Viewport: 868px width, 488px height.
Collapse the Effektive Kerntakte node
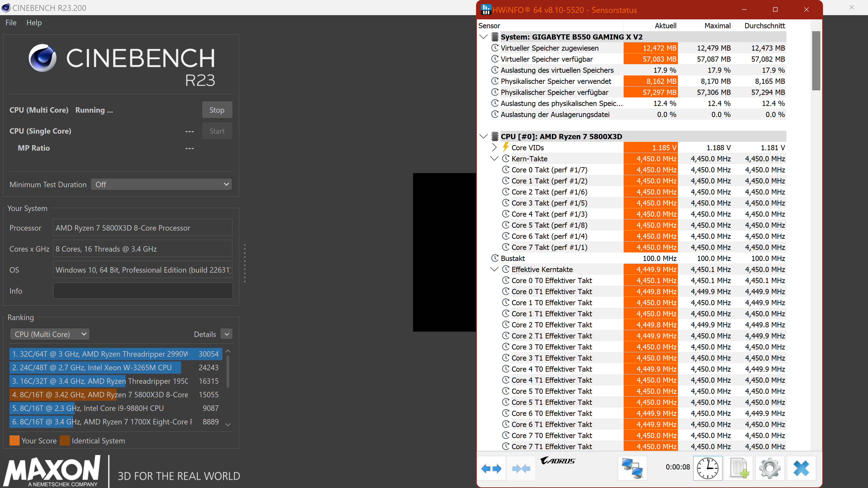point(494,270)
